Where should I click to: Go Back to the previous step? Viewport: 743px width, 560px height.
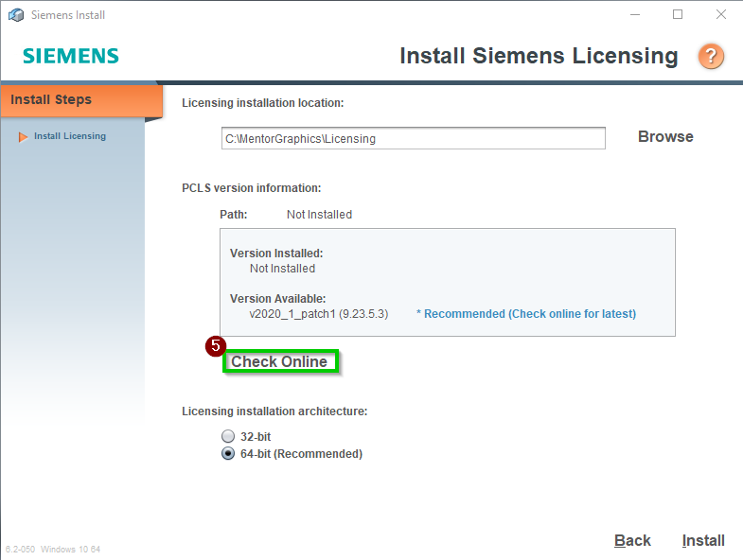[632, 540]
